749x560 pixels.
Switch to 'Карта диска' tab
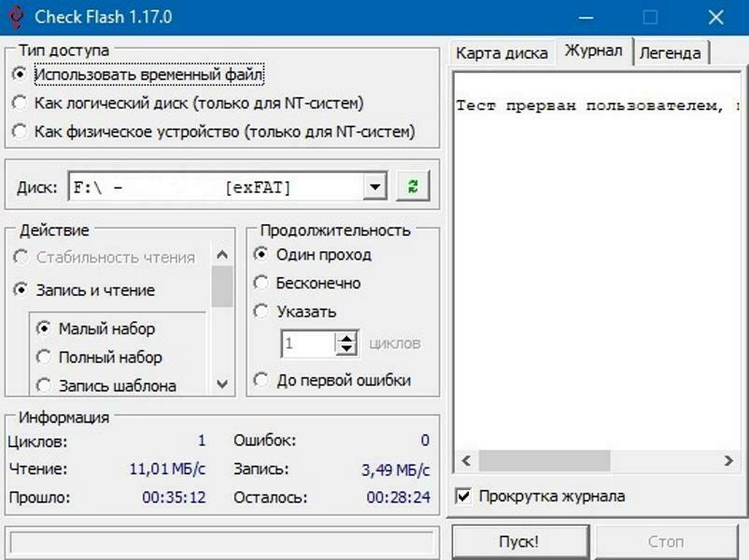502,53
